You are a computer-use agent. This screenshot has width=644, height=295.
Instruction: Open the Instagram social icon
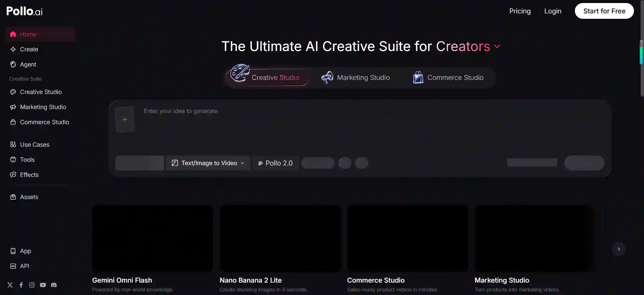click(32, 285)
